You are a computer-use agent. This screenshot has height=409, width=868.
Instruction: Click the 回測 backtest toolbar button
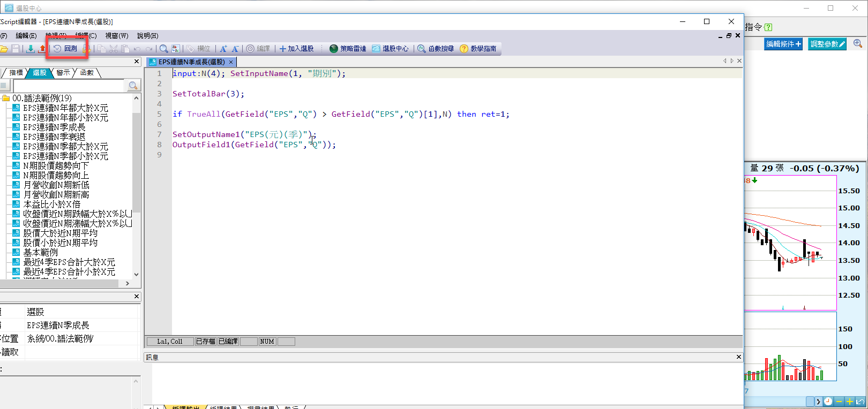(66, 49)
